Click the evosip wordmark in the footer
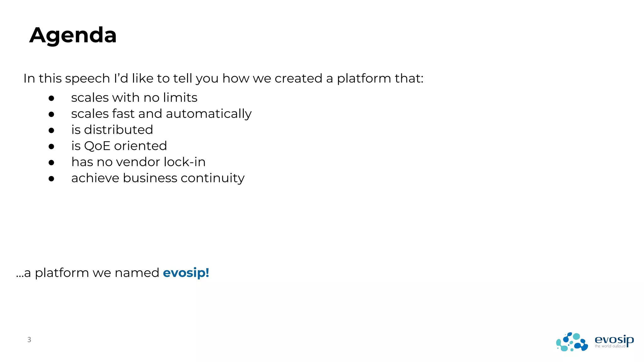644x362 pixels. (x=614, y=339)
